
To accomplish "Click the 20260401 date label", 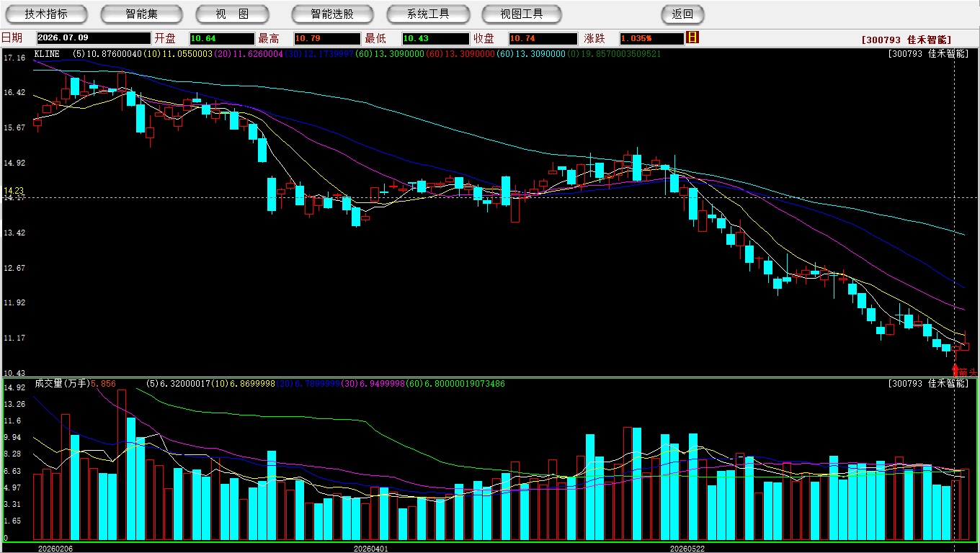I will pos(370,549).
